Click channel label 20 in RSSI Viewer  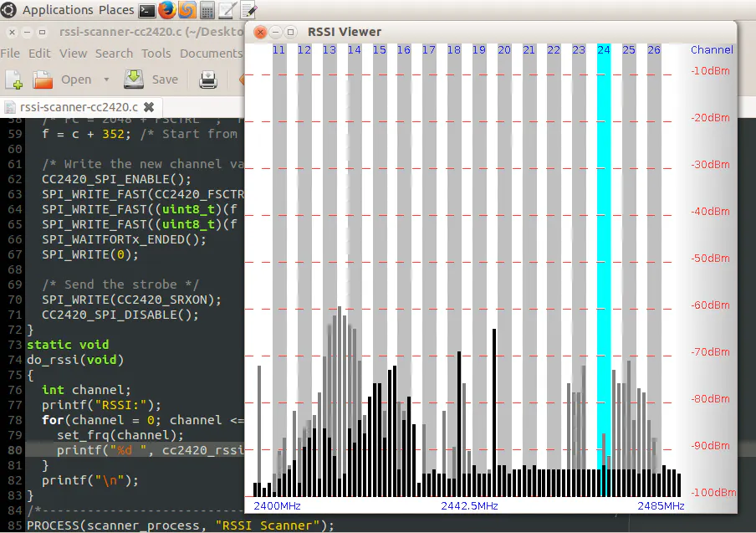[503, 50]
